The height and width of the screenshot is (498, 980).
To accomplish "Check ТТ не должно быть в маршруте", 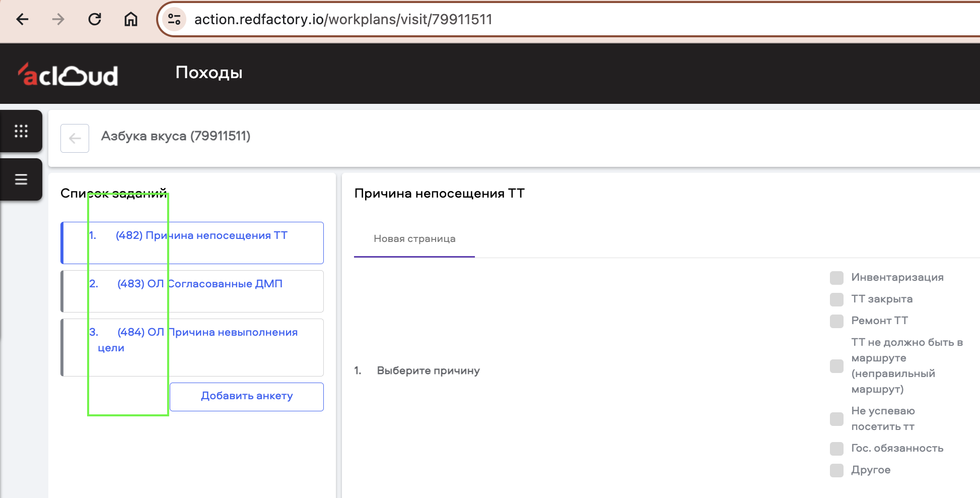I will 836,366.
